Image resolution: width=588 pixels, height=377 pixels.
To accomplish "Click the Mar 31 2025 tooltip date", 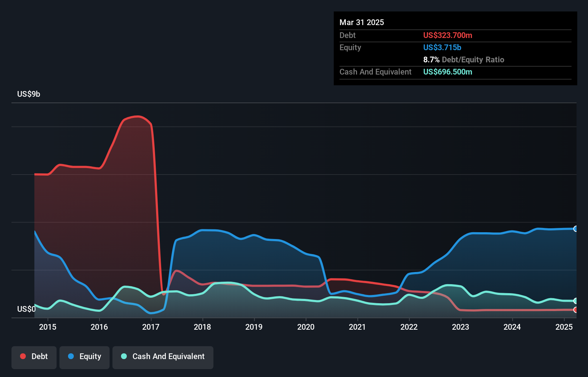I will coord(362,22).
